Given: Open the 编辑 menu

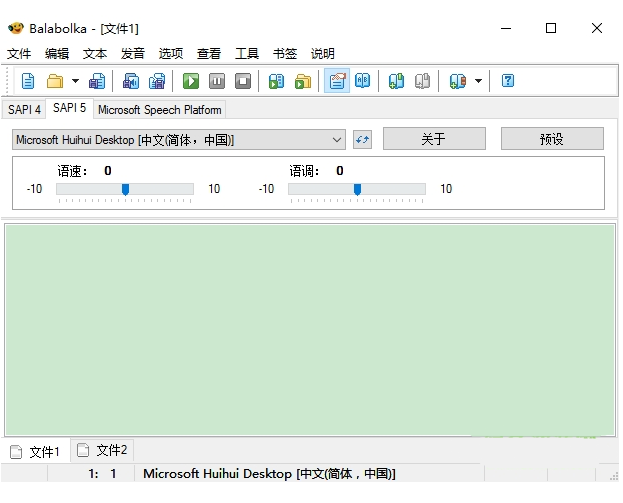Looking at the screenshot, I should [x=57, y=54].
